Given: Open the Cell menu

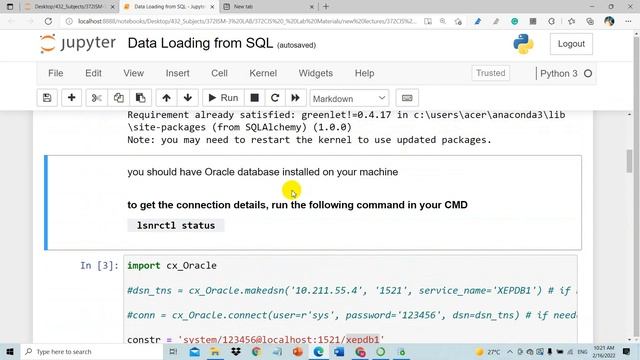Looking at the screenshot, I should click(x=219, y=73).
